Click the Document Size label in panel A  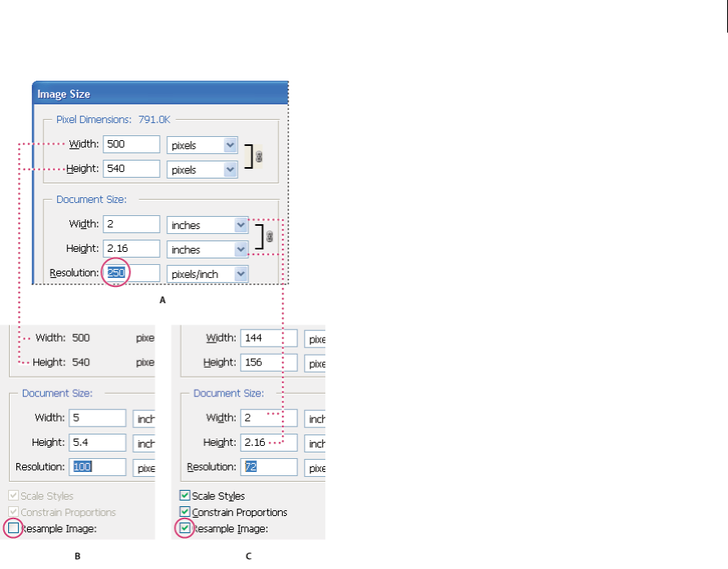(91, 200)
